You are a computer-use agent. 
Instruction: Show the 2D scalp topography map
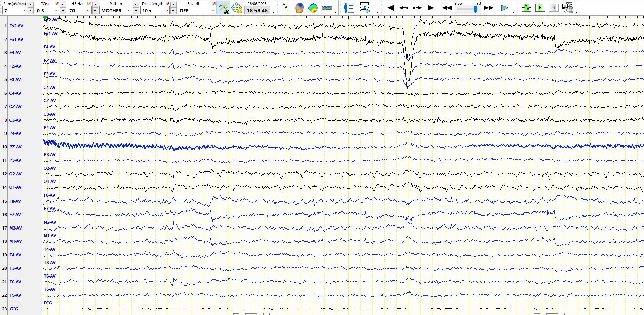[x=313, y=8]
